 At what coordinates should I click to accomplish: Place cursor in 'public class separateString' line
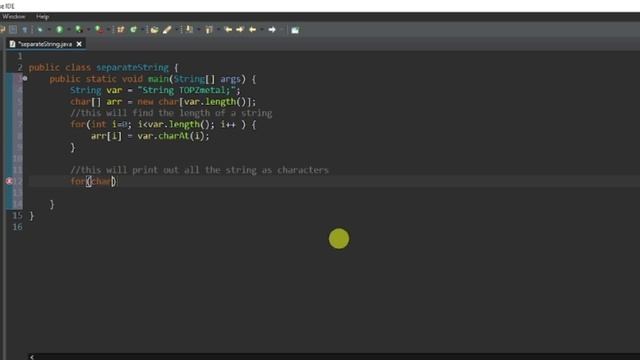click(x=104, y=67)
